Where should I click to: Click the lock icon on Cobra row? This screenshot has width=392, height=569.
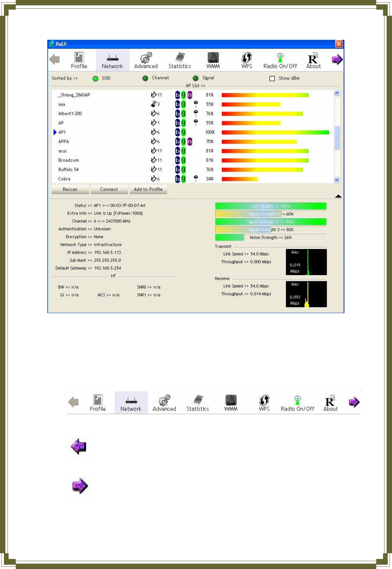tap(196, 179)
